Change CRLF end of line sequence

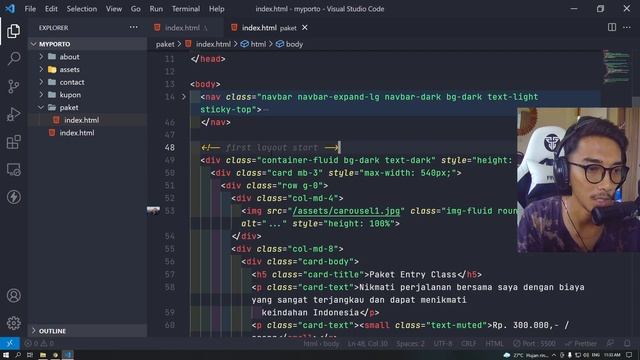469,344
